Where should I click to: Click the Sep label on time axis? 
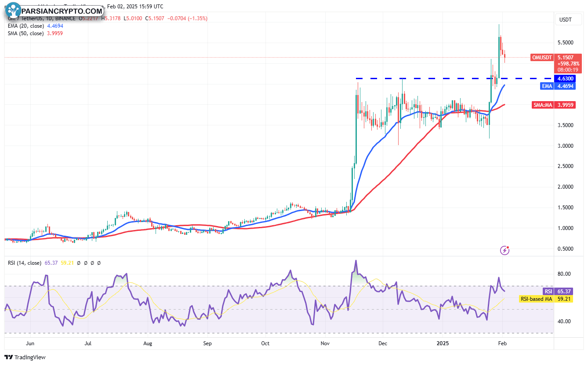[207, 343]
